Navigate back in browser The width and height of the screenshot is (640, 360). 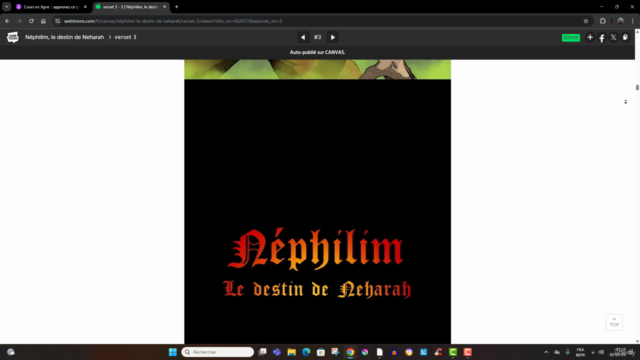click(7, 21)
